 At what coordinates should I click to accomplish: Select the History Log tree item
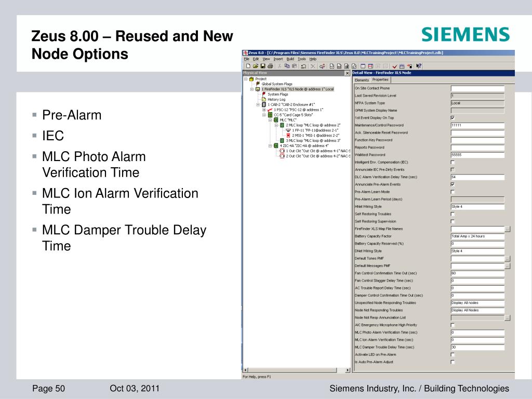[276, 99]
